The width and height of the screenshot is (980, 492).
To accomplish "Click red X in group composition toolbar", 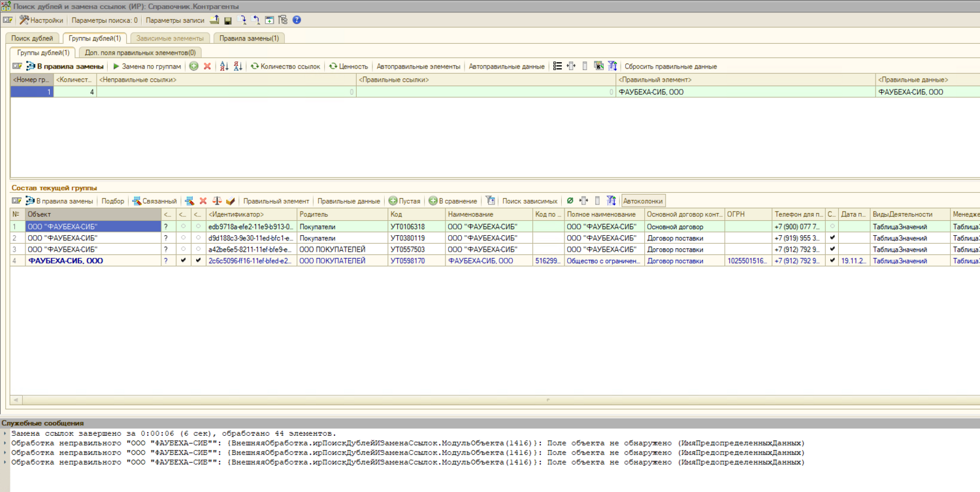I will pos(203,201).
